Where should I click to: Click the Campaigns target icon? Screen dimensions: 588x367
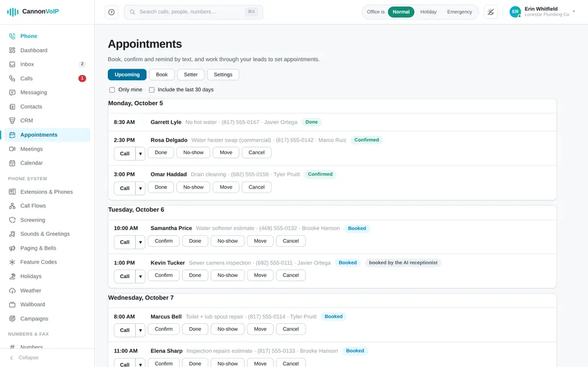click(x=12, y=319)
